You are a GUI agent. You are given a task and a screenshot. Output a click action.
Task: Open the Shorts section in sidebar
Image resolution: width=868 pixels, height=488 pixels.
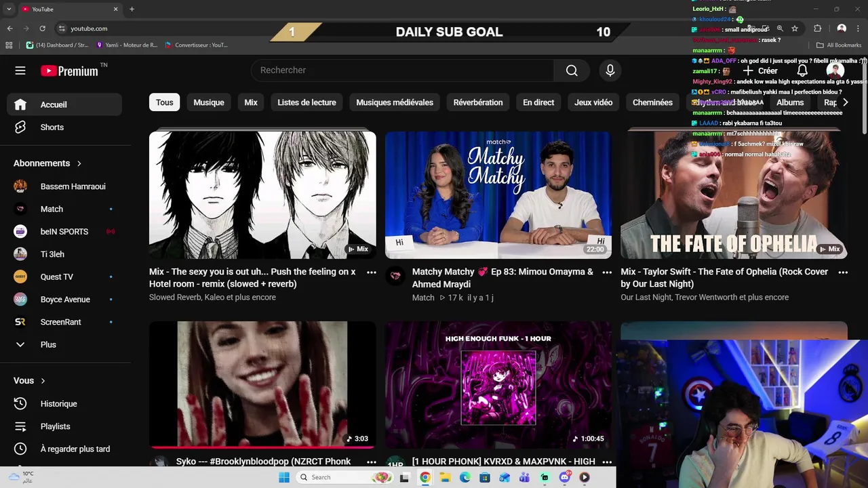[x=64, y=127]
